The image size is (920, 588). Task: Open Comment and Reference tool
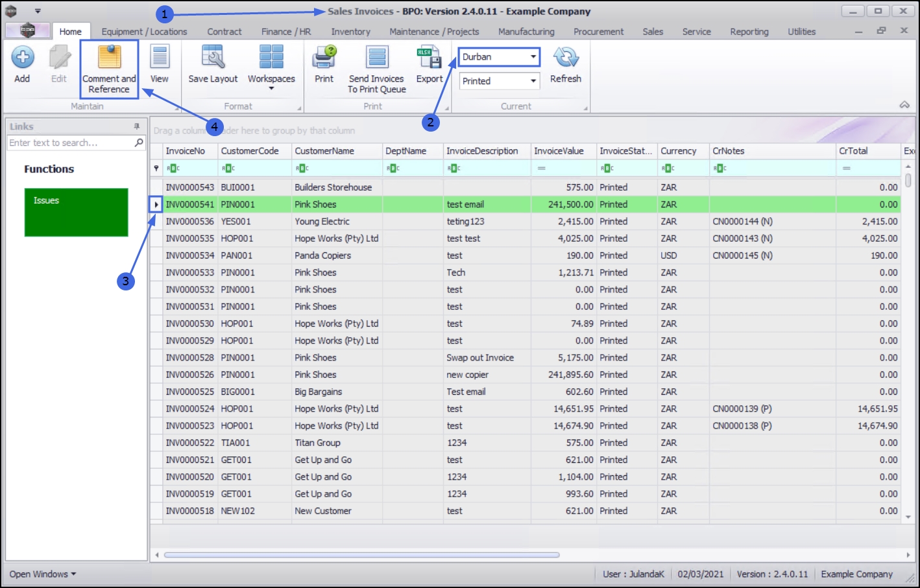[109, 69]
